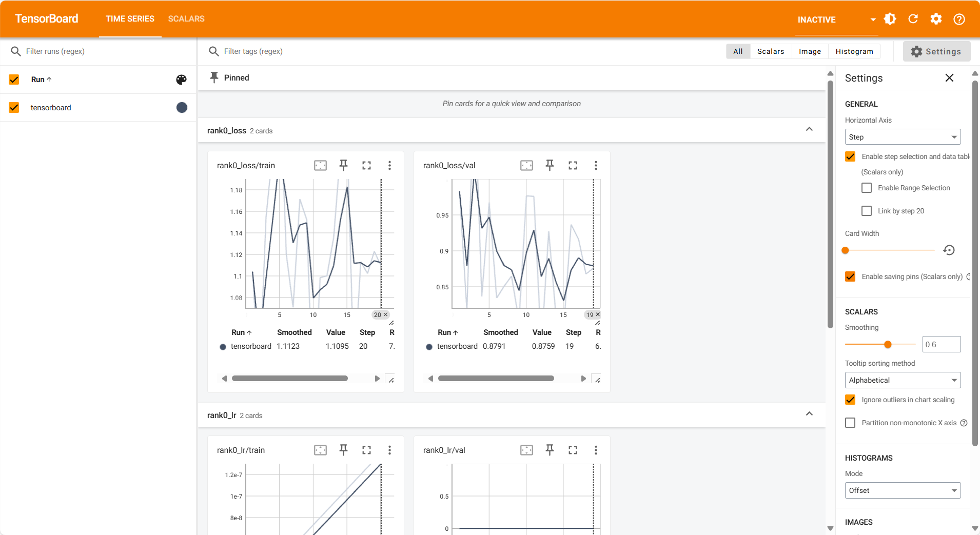
Task: Open more options for rank0_lr/train
Action: coord(389,450)
